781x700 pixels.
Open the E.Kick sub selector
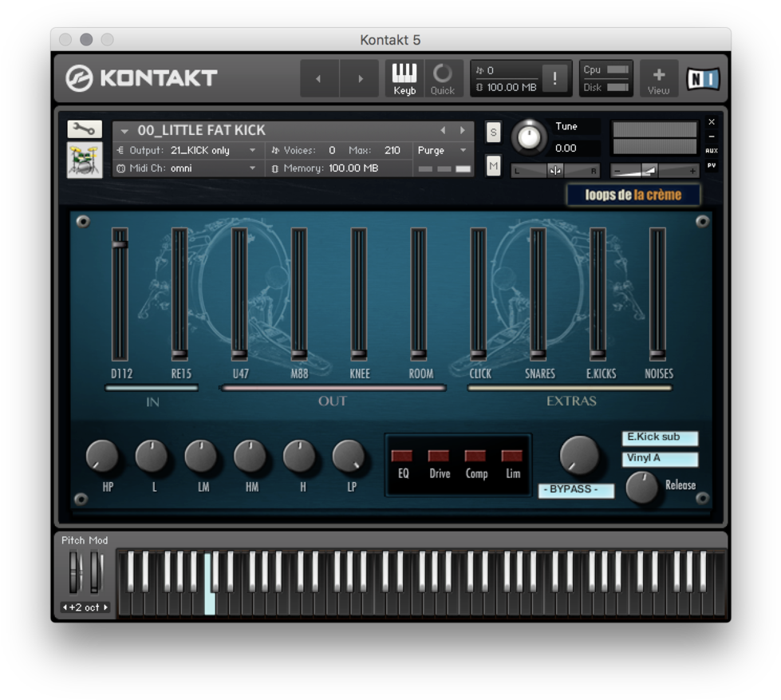pos(660,438)
